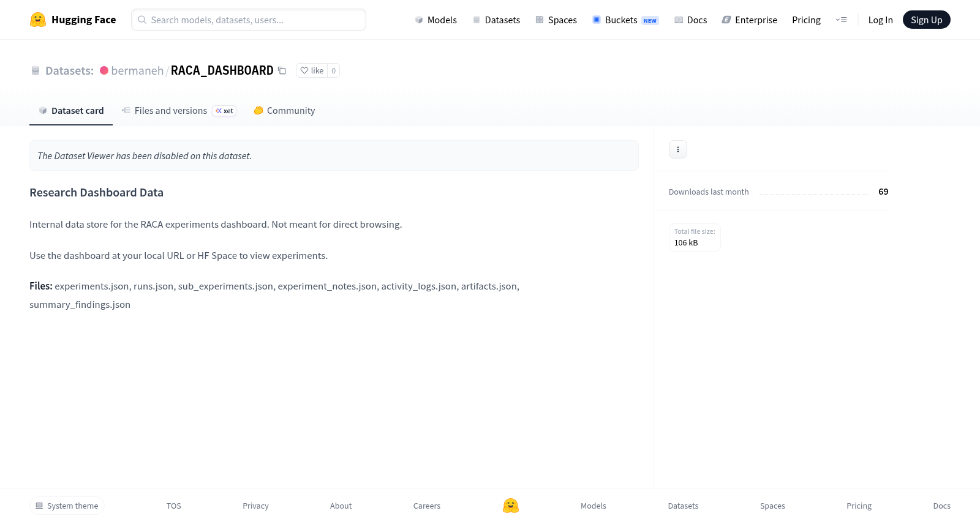980x527 pixels.
Task: Click Community tab hand icon
Action: [x=258, y=111]
